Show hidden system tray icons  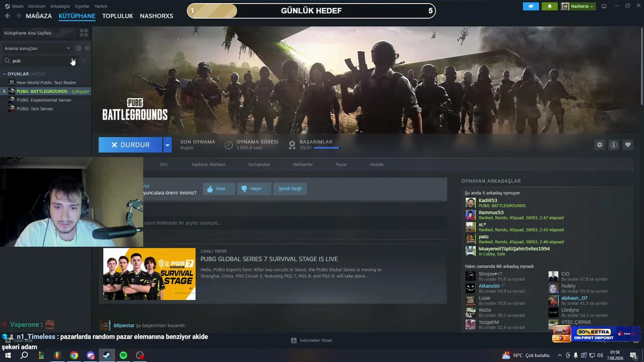(559, 355)
